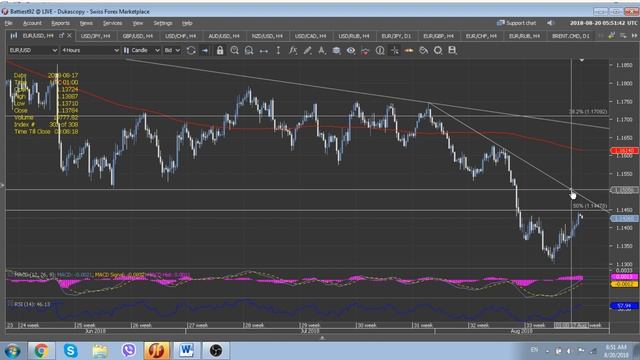Image resolution: width=640 pixels, height=360 pixels.
Task: Open the Services menu
Action: point(112,23)
